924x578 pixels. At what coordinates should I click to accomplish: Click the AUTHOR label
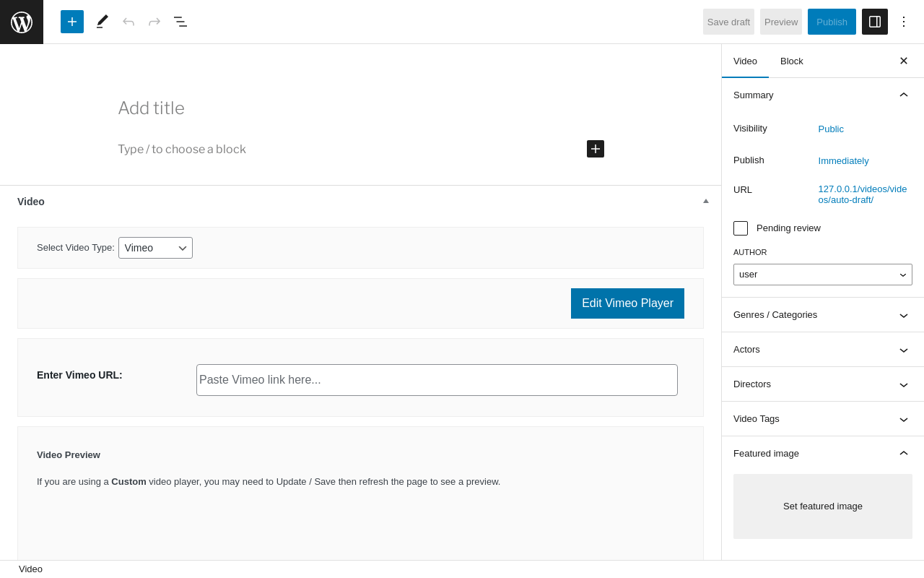tap(750, 252)
